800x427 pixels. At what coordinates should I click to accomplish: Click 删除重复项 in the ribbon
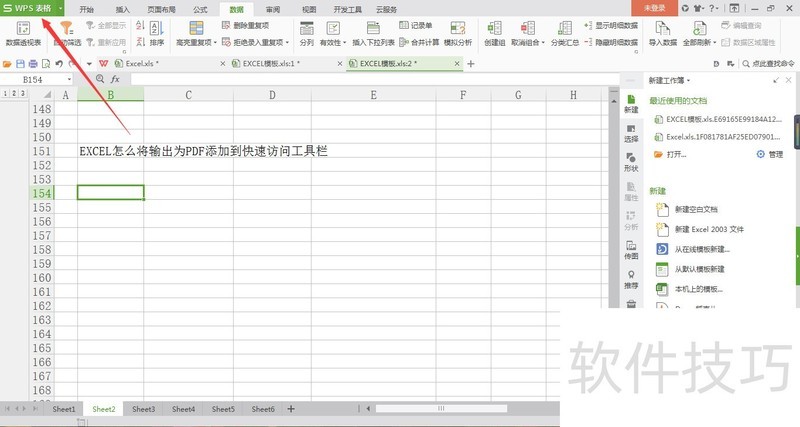[245, 26]
